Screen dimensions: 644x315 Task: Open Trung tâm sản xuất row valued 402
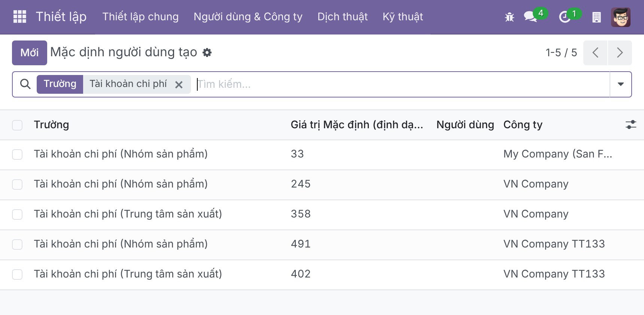click(128, 274)
